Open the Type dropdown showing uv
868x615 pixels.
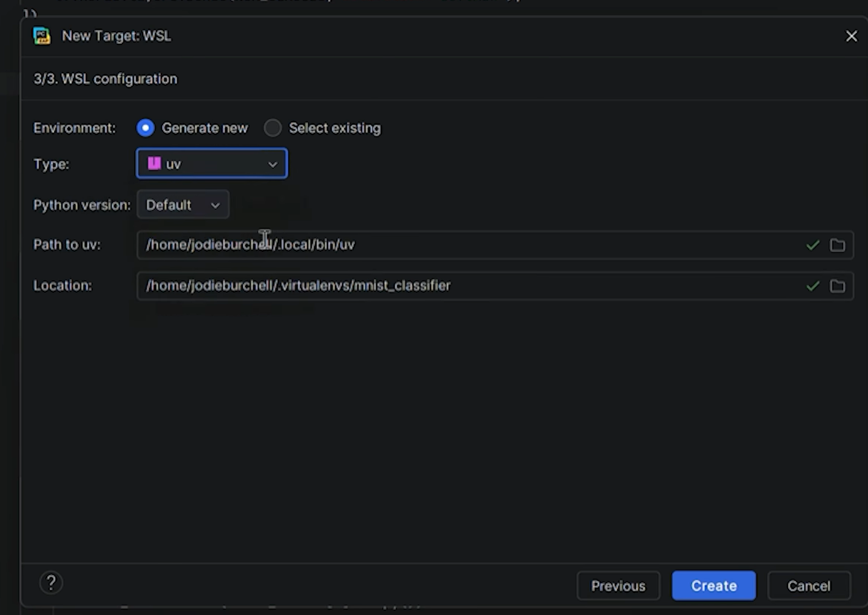click(212, 164)
